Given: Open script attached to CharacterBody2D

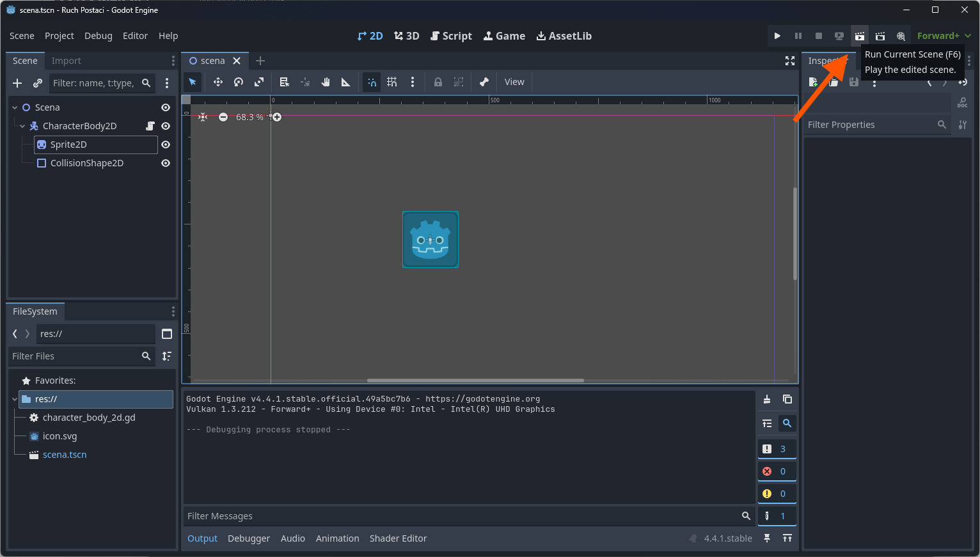Looking at the screenshot, I should point(150,126).
